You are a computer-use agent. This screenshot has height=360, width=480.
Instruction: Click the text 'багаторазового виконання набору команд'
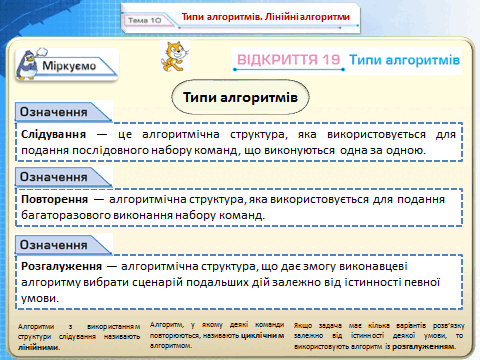pos(143,215)
